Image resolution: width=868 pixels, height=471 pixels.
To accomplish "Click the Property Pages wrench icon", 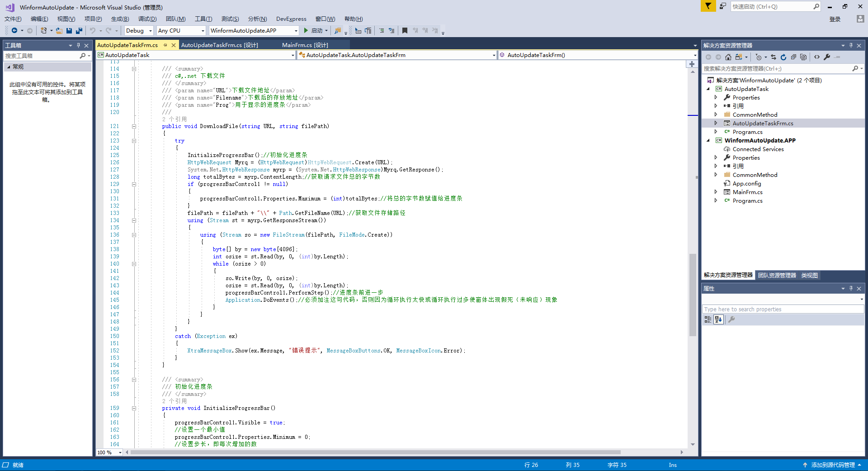I will tap(731, 319).
